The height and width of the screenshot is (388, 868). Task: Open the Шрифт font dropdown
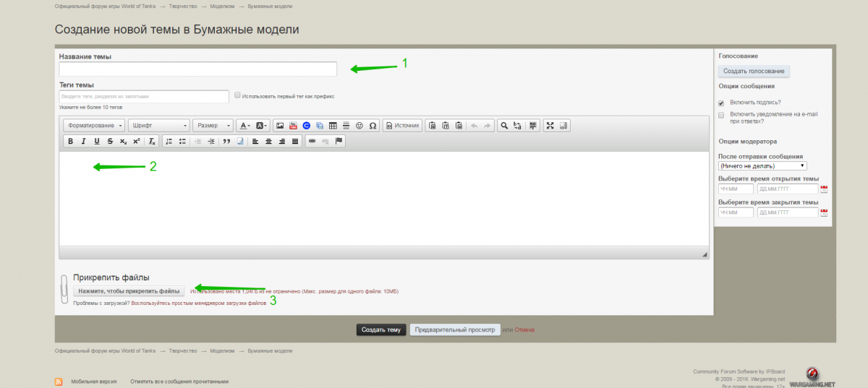click(x=158, y=125)
